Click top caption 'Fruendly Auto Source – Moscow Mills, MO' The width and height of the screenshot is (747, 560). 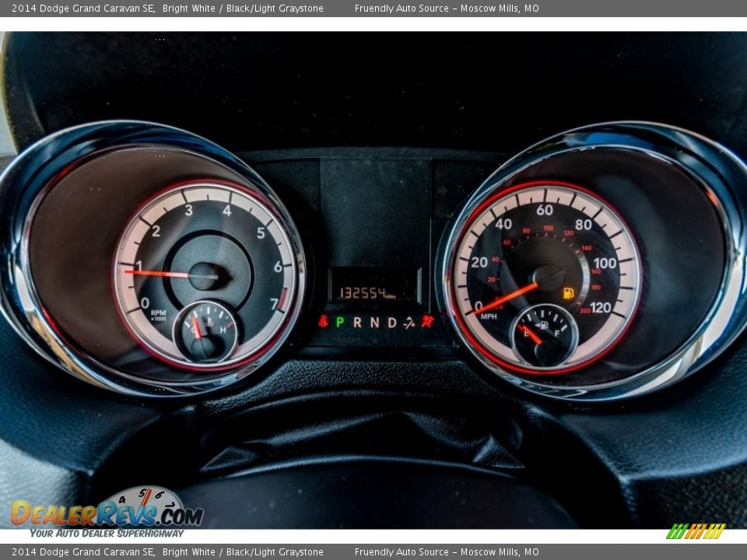pyautogui.click(x=447, y=9)
